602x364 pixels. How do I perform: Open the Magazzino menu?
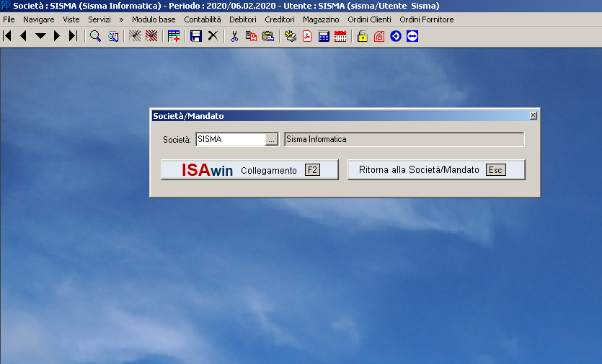pos(321,19)
